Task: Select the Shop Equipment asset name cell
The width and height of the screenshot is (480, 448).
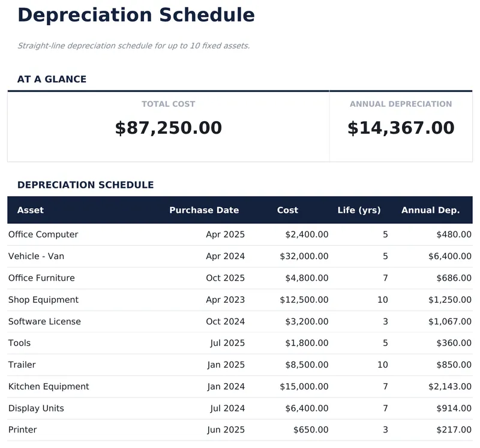Action: (43, 300)
